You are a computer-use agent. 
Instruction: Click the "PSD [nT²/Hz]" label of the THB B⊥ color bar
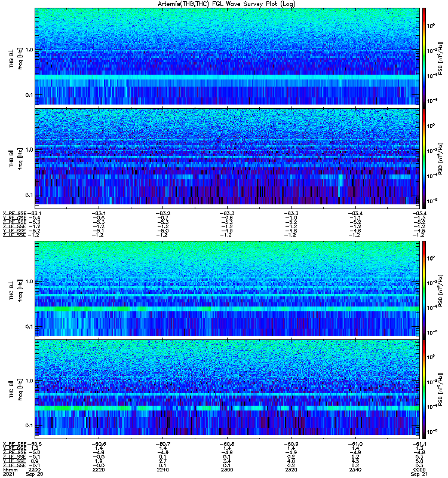point(440,58)
